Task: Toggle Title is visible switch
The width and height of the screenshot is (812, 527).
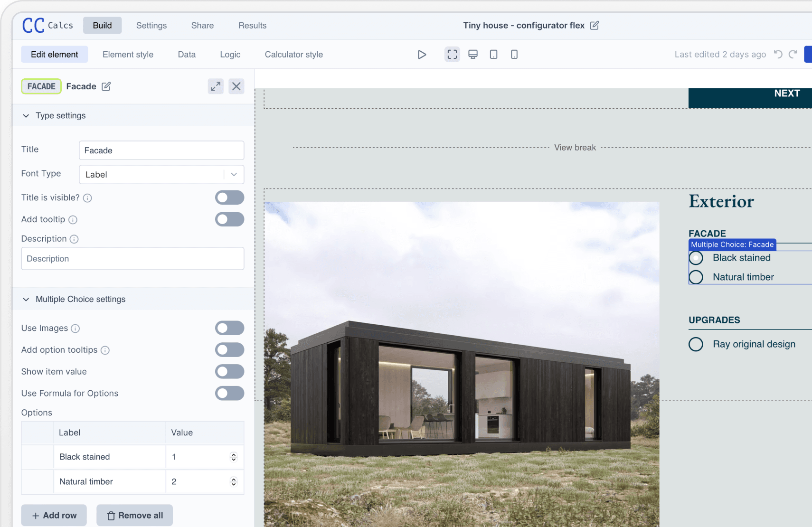Action: point(230,198)
